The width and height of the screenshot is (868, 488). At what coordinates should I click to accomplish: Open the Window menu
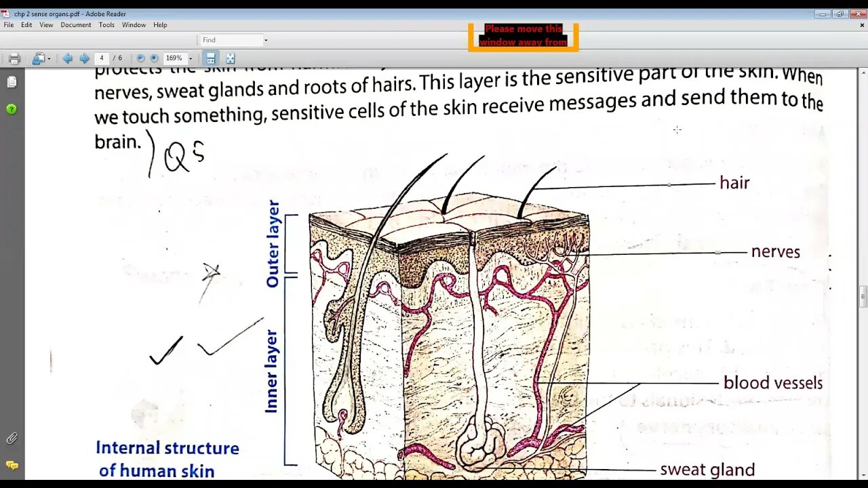click(134, 25)
